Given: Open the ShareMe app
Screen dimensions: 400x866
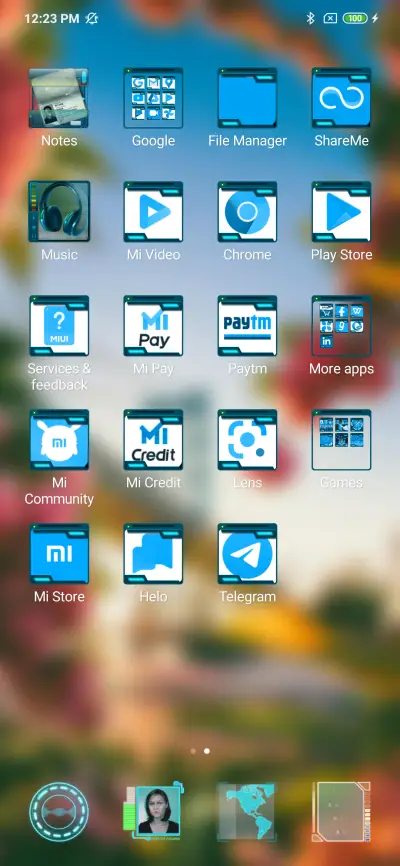Looking at the screenshot, I should tap(341, 98).
